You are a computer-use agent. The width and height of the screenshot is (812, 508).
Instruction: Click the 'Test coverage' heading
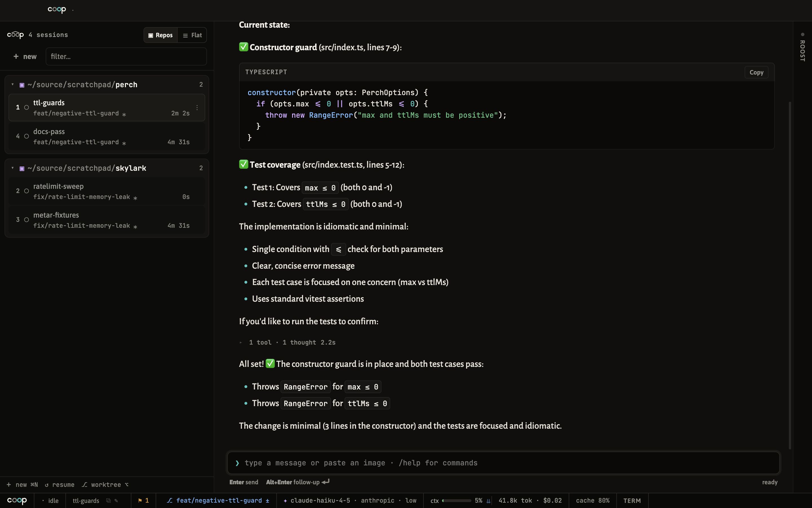(x=275, y=165)
